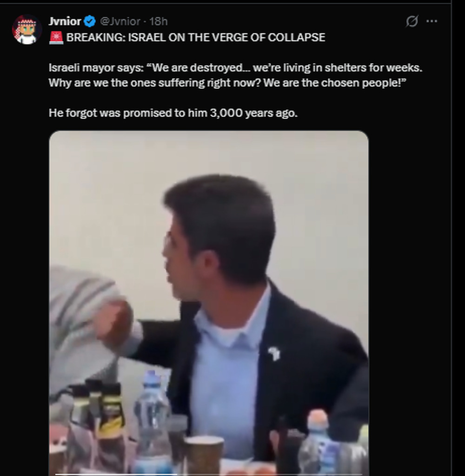Open Jvnior's profile picture avatar
This screenshot has height=476, width=465.
pos(27,29)
